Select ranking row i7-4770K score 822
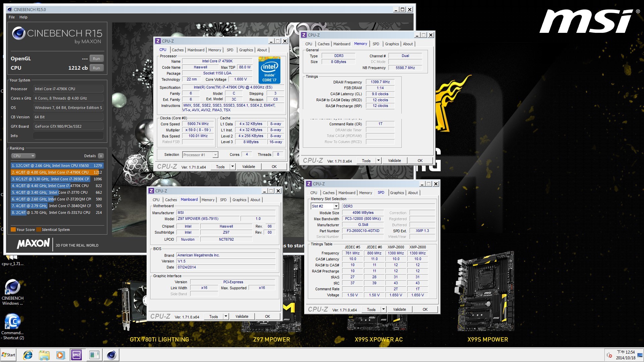The image size is (644, 362). tap(57, 186)
